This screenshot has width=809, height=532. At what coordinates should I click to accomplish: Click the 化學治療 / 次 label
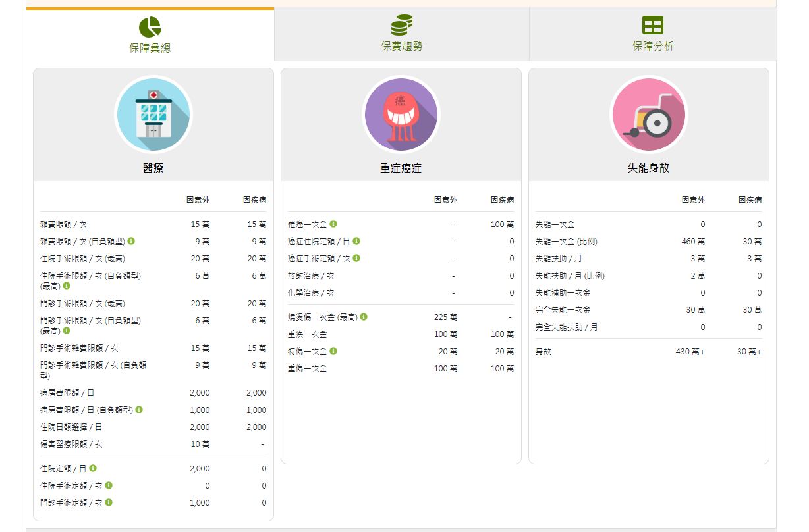pyautogui.click(x=311, y=293)
